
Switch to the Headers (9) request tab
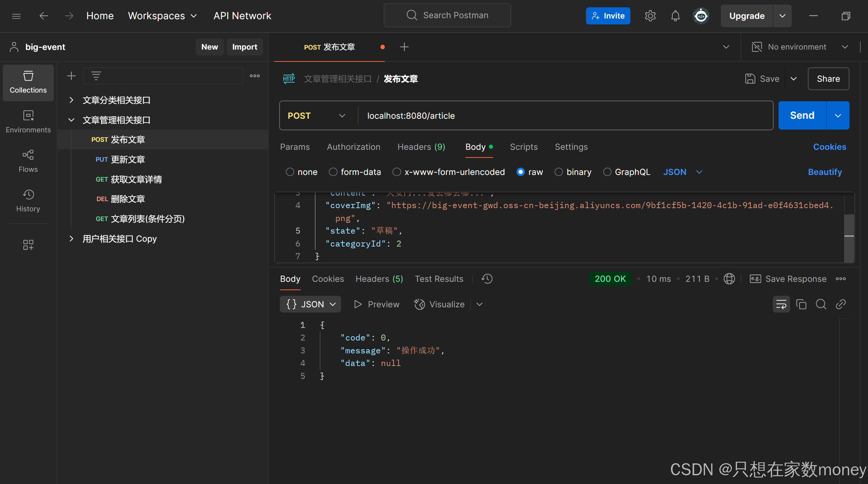(421, 147)
